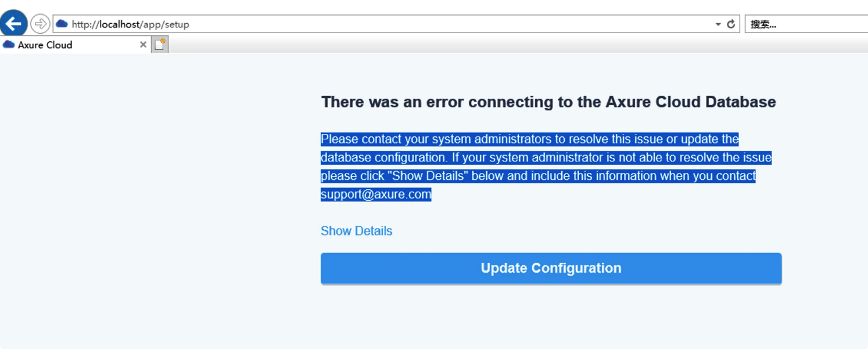Click the browser back arrow button
This screenshot has width=868, height=354.
(x=13, y=24)
